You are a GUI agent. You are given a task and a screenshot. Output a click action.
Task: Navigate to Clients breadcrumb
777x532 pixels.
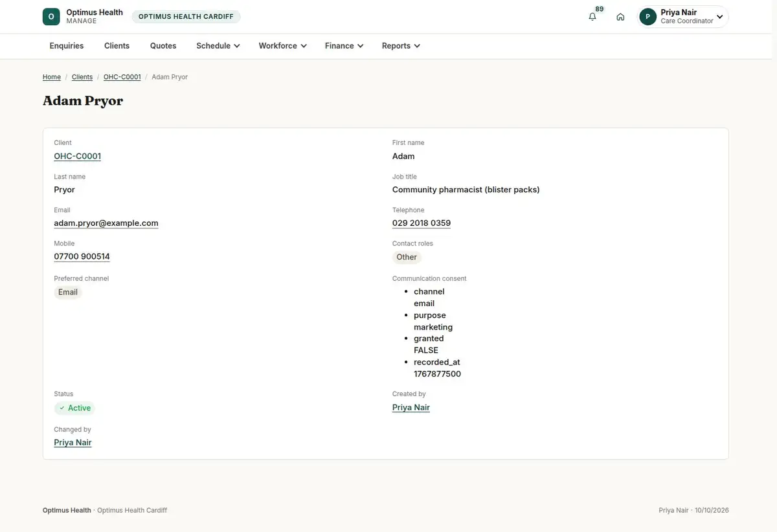pos(82,77)
